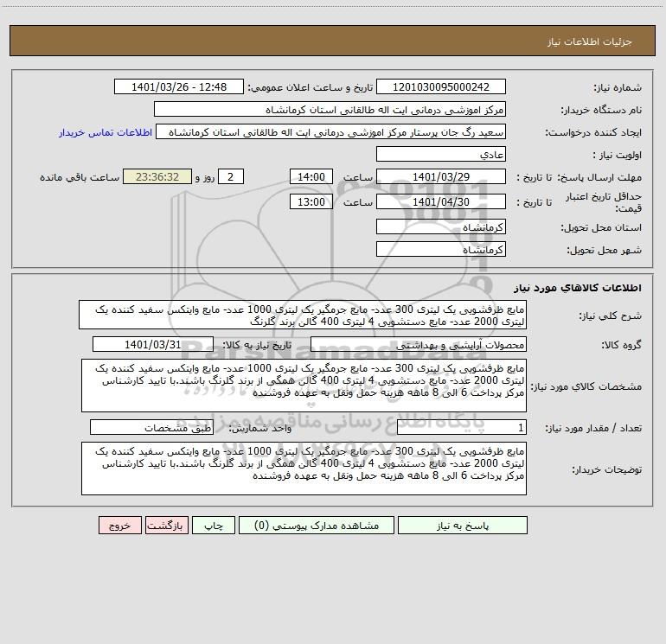This screenshot has height=644, width=666.
Task: Click the مشخصات کالای مورد نیاز text area
Action: coord(304,386)
